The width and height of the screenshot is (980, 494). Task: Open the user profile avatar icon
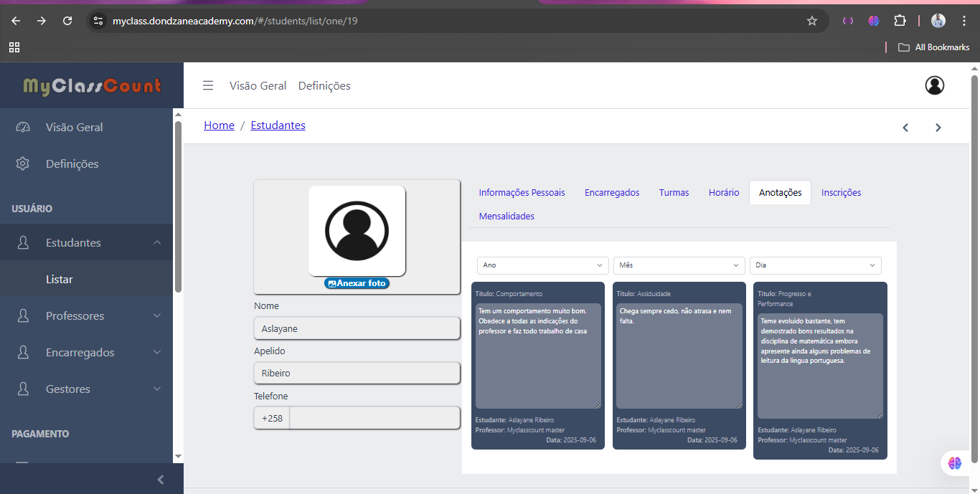click(934, 85)
